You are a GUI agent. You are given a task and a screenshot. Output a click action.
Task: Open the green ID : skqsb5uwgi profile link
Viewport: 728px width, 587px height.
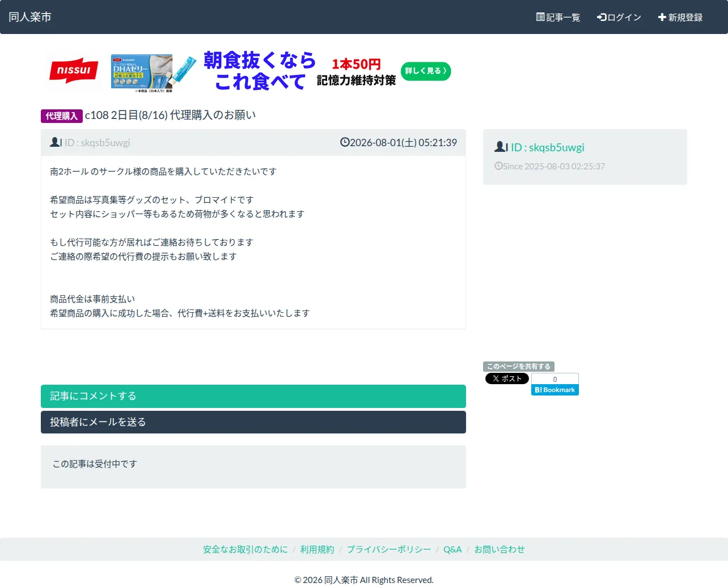coord(547,147)
